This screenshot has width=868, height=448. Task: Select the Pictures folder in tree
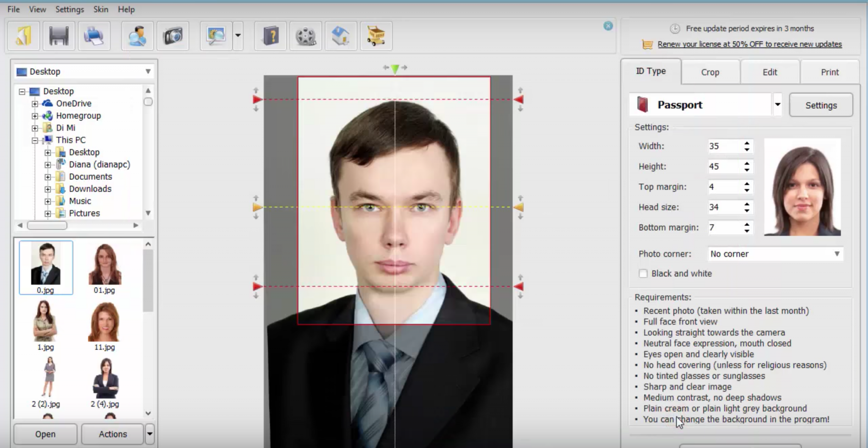click(84, 213)
